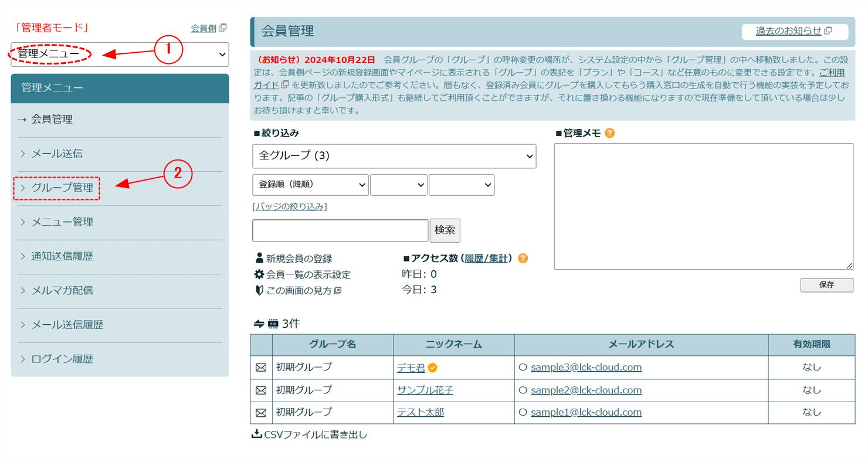The height and width of the screenshot is (462, 868).
Task: Click sample2@lck-cloud.com email link
Action: [x=586, y=390]
